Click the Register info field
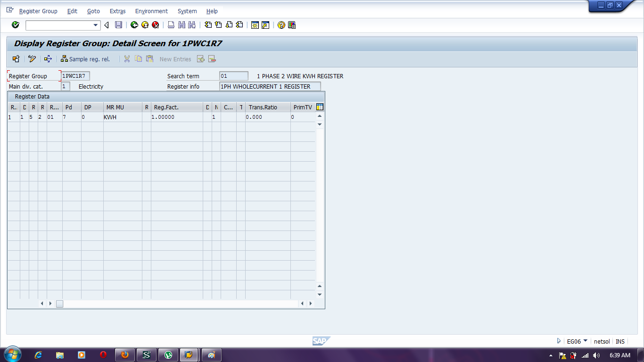 (270, 86)
